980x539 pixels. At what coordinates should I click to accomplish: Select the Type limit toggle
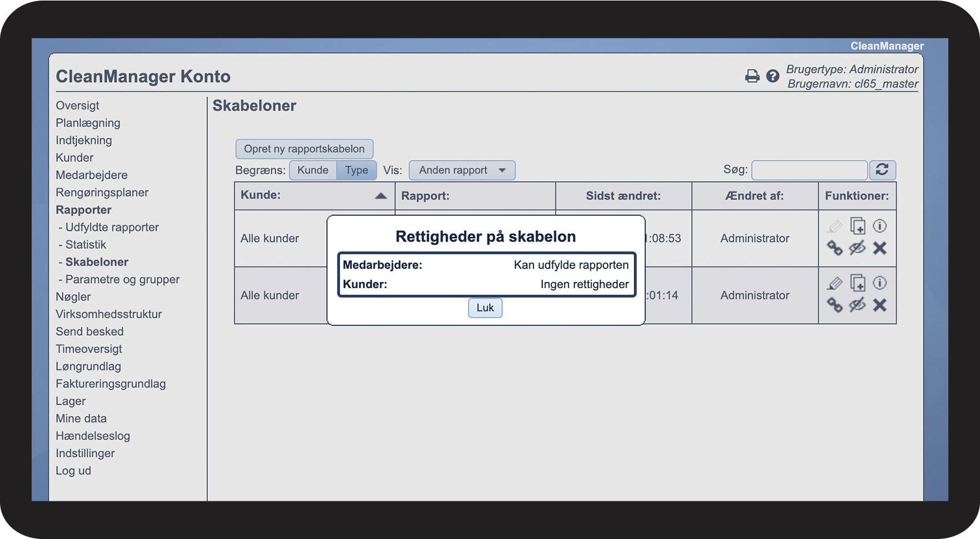pyautogui.click(x=356, y=170)
